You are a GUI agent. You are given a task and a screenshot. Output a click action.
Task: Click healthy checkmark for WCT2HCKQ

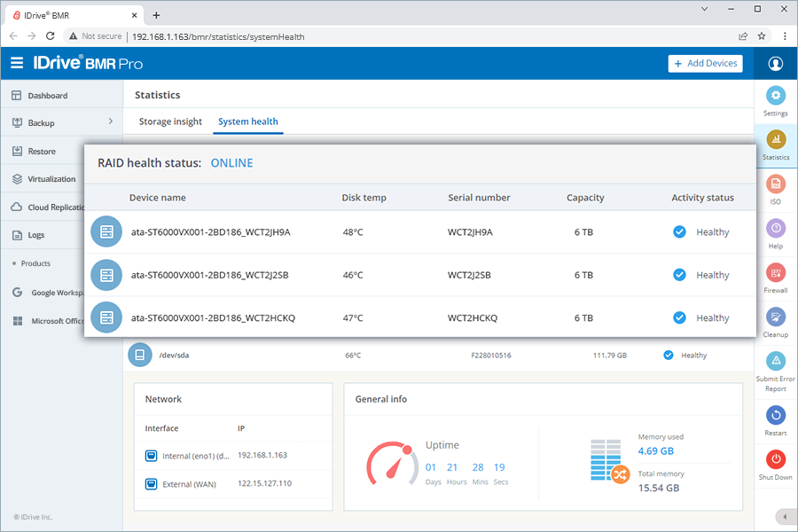point(679,317)
